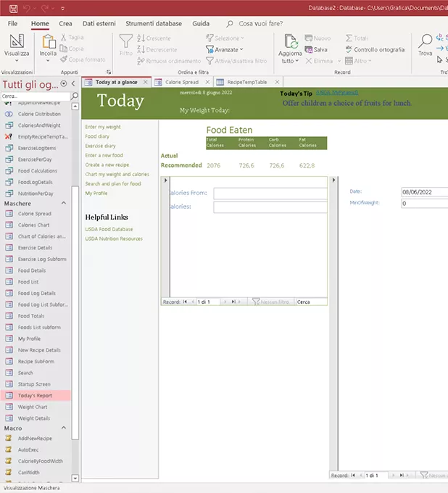The image size is (448, 493).
Task: Collapse the Maschere group
Action: pyautogui.click(x=64, y=203)
